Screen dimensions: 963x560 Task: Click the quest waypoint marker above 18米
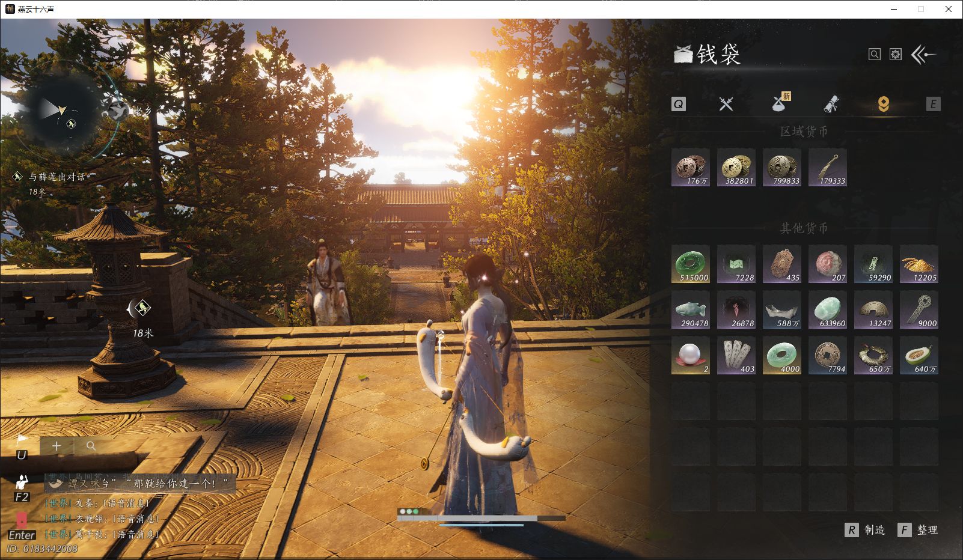click(x=141, y=308)
